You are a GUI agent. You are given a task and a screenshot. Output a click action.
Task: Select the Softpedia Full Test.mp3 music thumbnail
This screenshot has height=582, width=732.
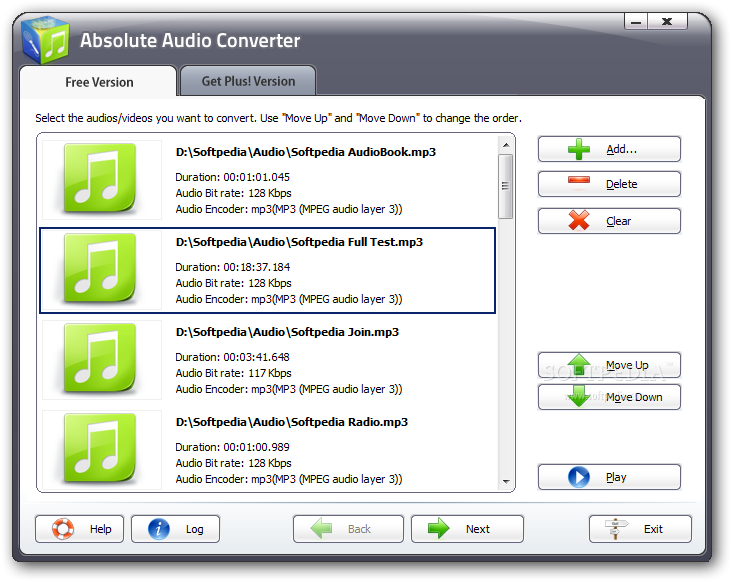100,268
